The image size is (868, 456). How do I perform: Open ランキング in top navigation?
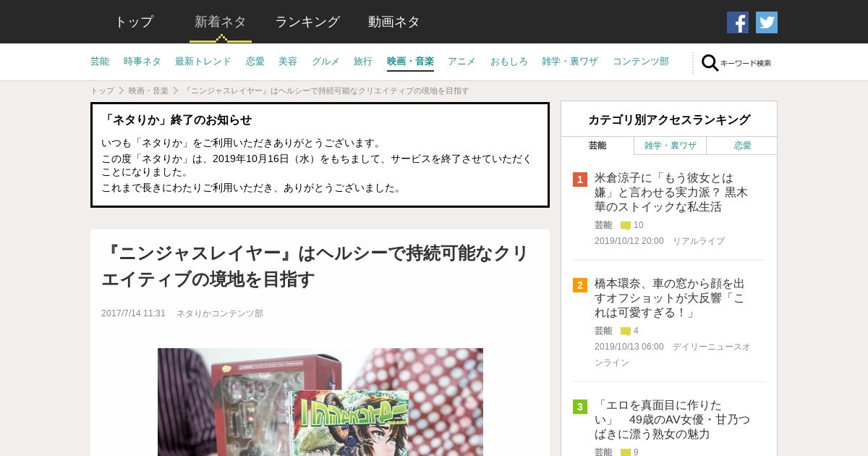(307, 22)
